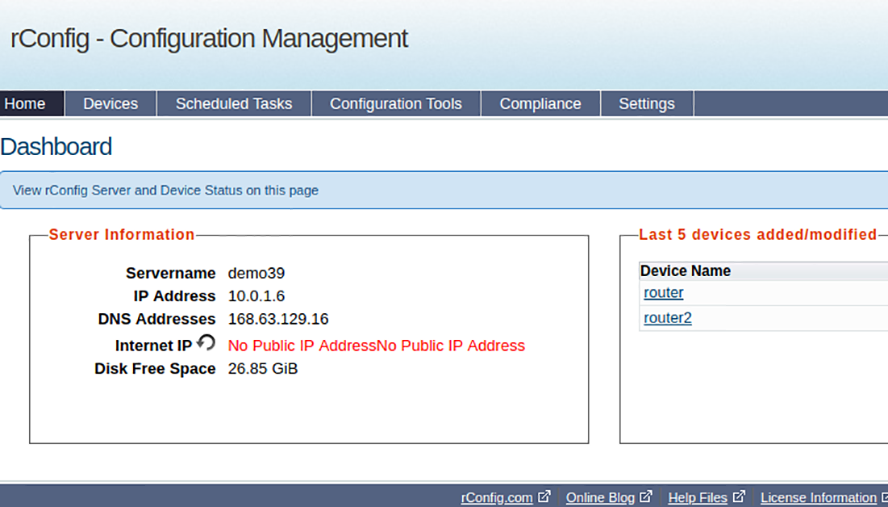Open the router device link

pos(663,293)
